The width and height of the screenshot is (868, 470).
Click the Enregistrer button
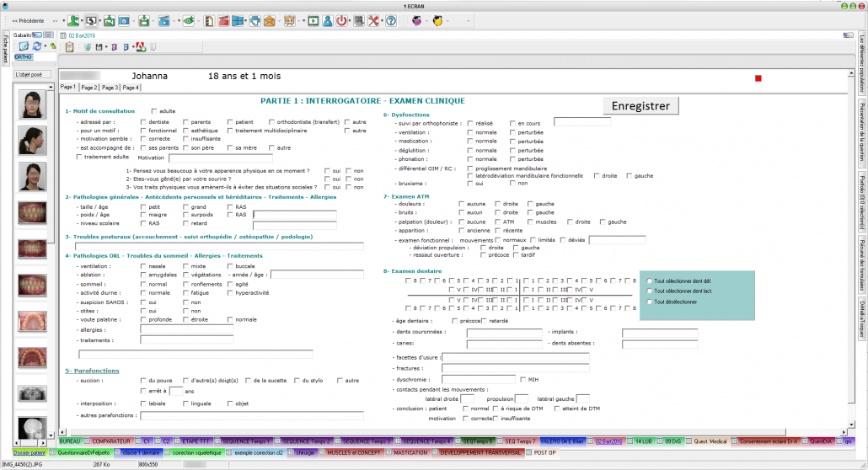tap(640, 105)
